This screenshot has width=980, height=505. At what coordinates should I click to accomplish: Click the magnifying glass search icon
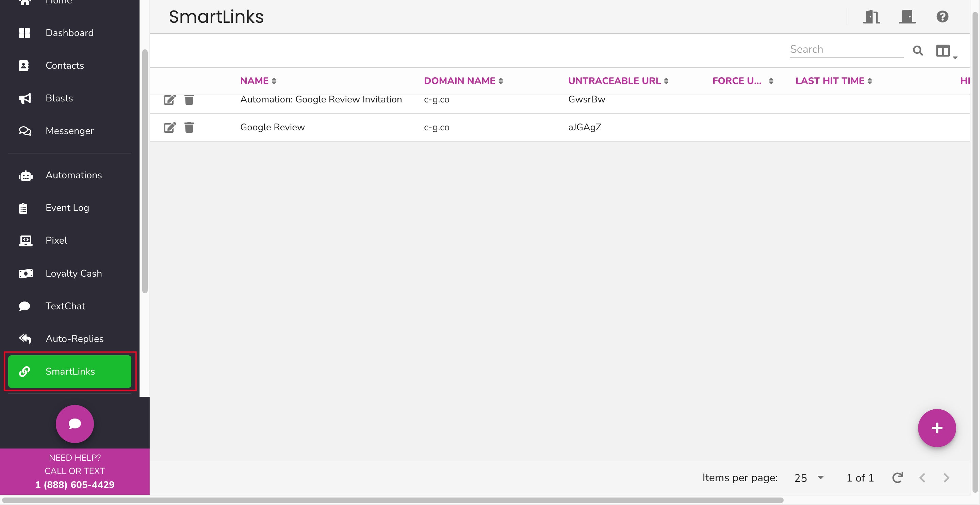[x=918, y=50]
